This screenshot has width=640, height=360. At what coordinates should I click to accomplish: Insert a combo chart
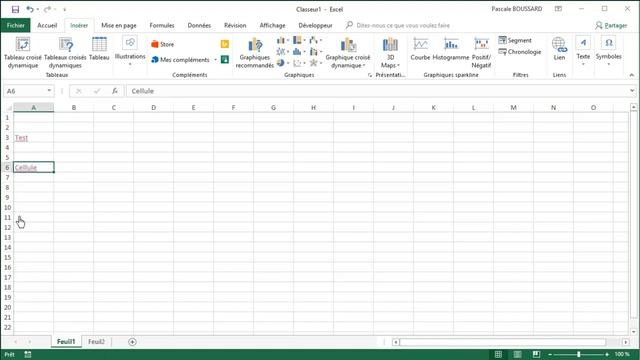(316, 51)
